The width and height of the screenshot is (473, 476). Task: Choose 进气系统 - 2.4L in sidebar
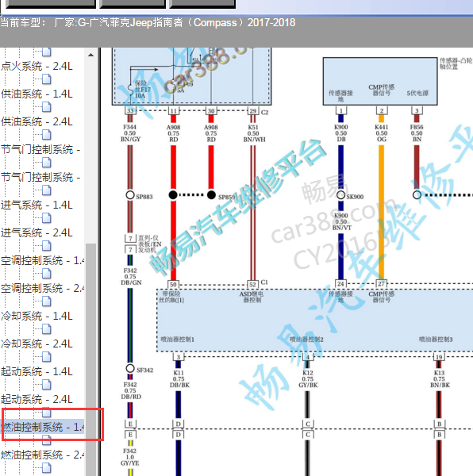pos(37,232)
